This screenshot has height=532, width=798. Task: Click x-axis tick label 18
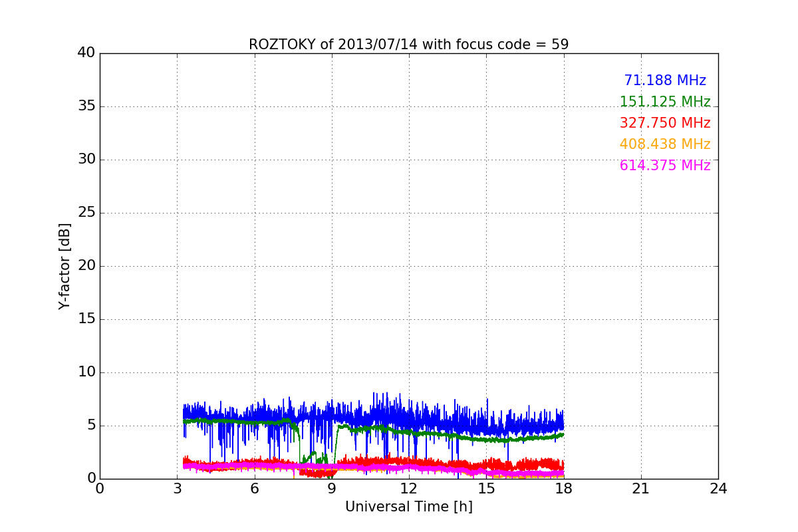563,489
